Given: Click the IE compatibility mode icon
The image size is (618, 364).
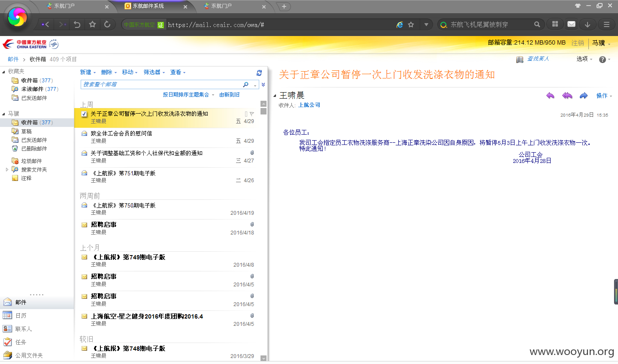Looking at the screenshot, I should 400,25.
